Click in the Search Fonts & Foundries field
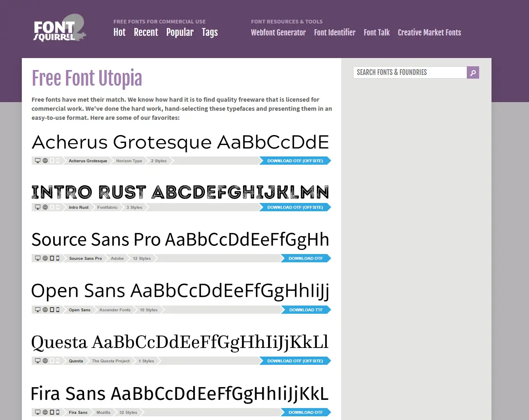Viewport: 529px width, 420px height. [x=410, y=72]
